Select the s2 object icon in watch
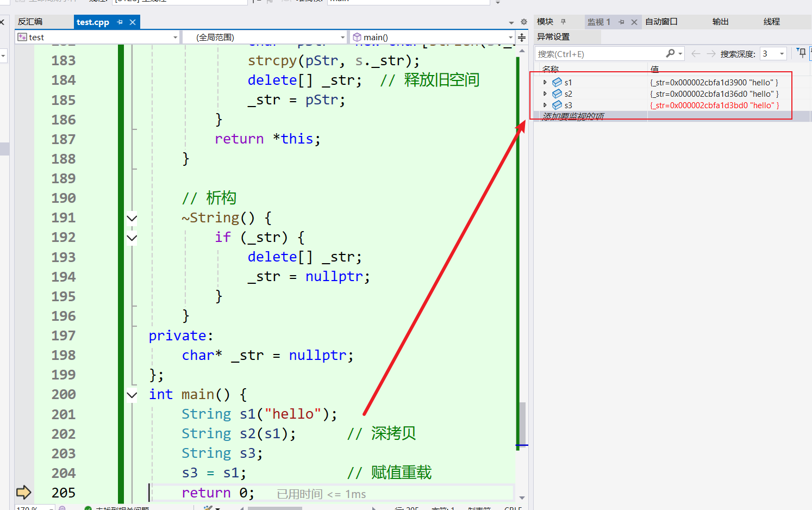Screen dimensions: 812x510 coord(557,94)
